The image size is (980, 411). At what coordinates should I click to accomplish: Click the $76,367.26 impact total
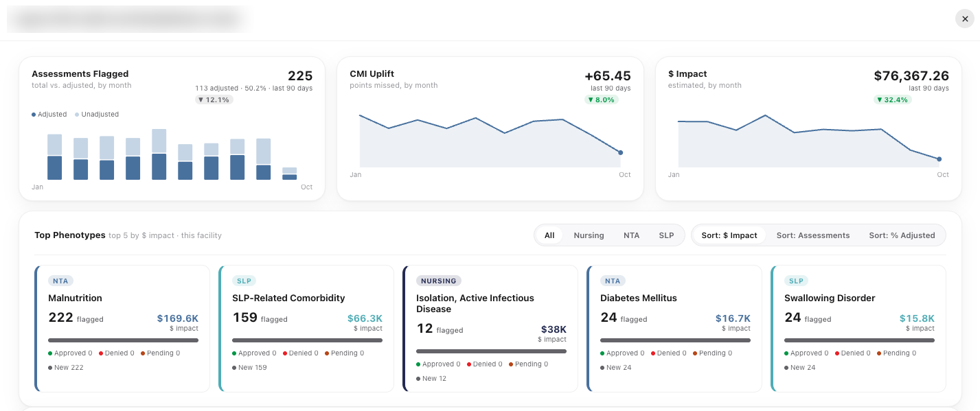pos(911,76)
